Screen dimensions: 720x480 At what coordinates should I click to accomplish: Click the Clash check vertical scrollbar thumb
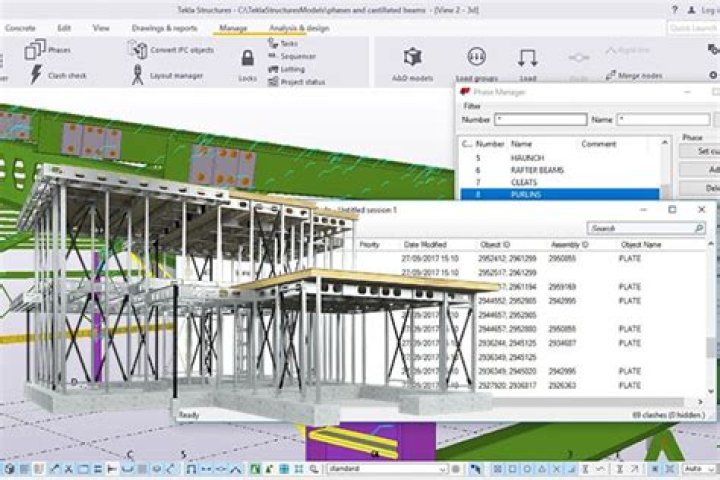[x=711, y=347]
